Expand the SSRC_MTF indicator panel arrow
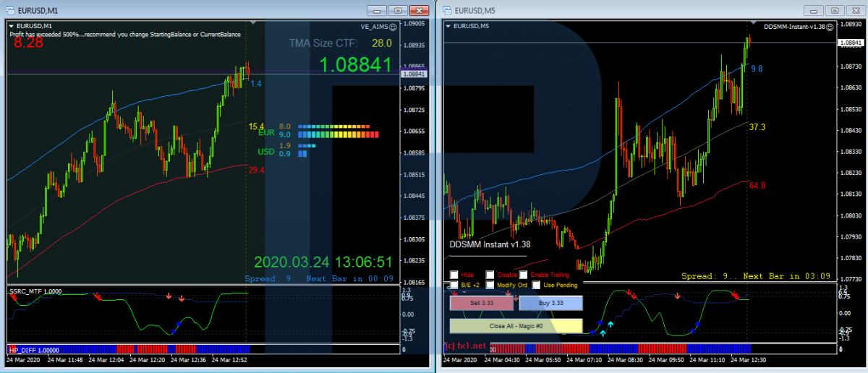Screen dimensions: 868x373 tap(12, 291)
